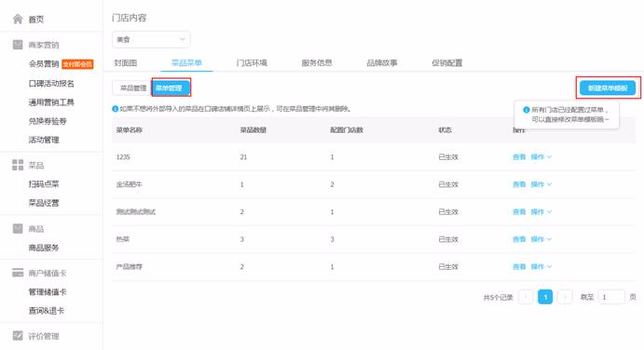Open 口碑活动报名 in the sidebar
This screenshot has width=644, height=350.
point(51,83)
